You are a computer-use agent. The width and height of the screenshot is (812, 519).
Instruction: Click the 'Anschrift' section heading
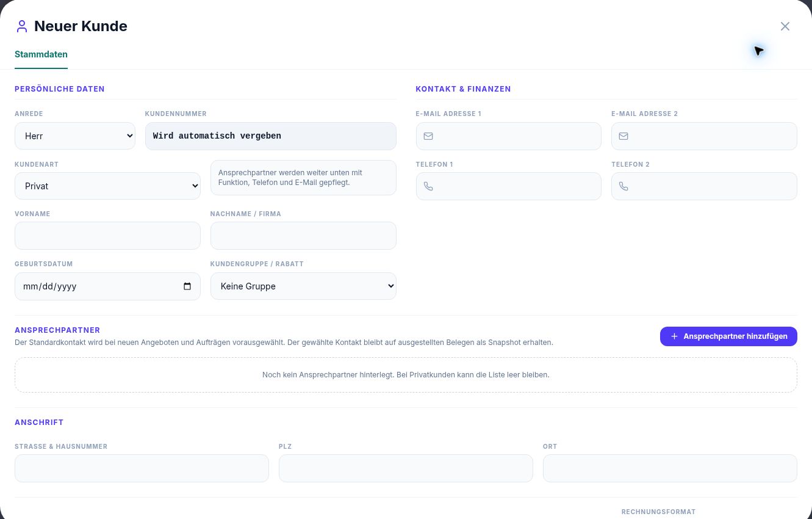coord(39,423)
